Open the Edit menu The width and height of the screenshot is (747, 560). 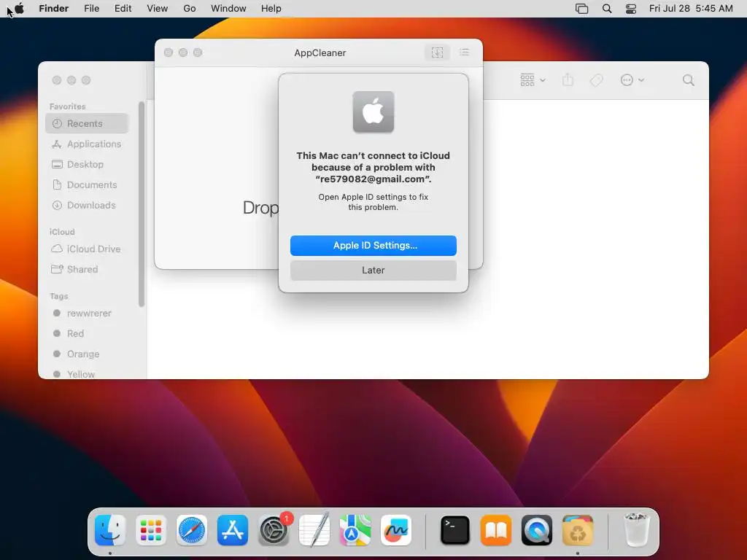click(123, 8)
